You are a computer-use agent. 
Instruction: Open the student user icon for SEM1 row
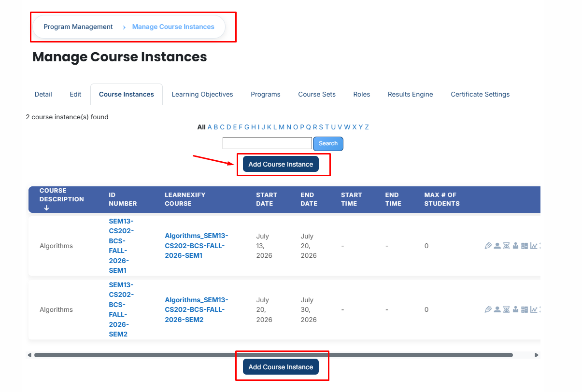point(497,246)
